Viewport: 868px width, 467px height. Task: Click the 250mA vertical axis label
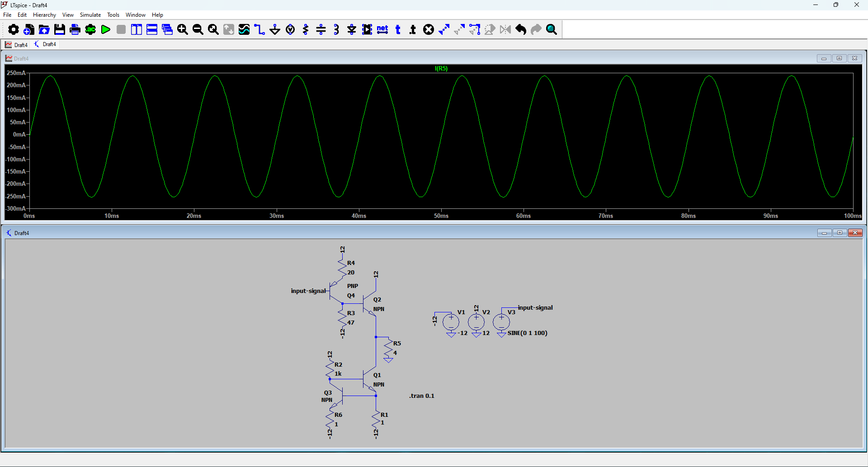point(16,73)
